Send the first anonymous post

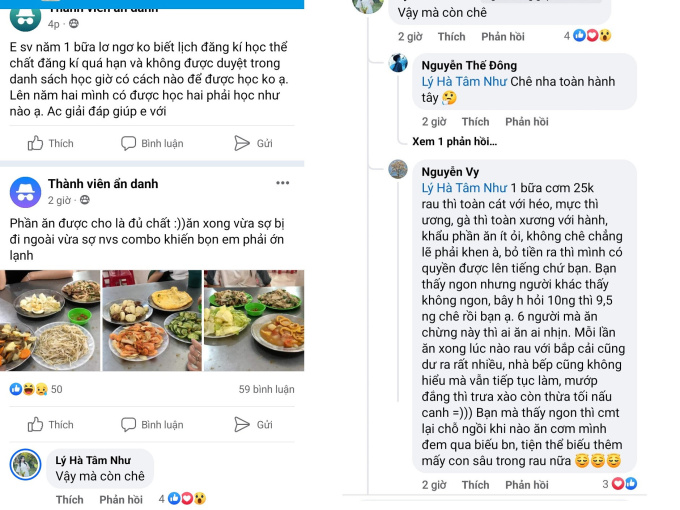coord(253,143)
